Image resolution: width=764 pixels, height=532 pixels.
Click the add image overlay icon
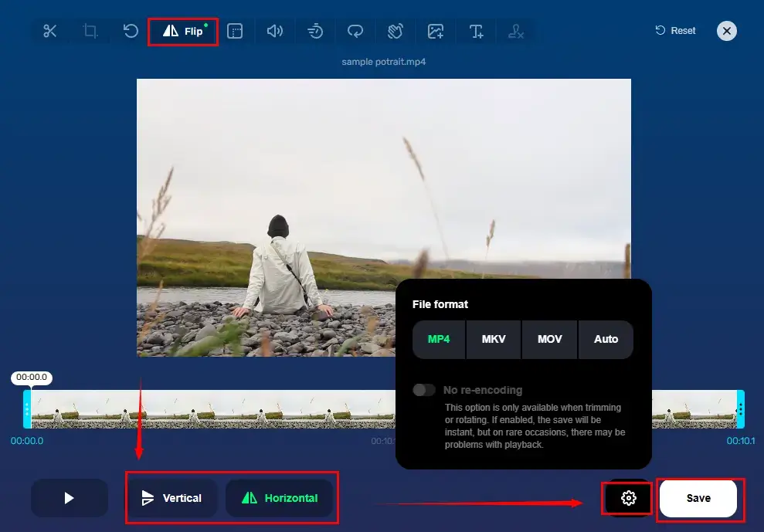coord(436,31)
